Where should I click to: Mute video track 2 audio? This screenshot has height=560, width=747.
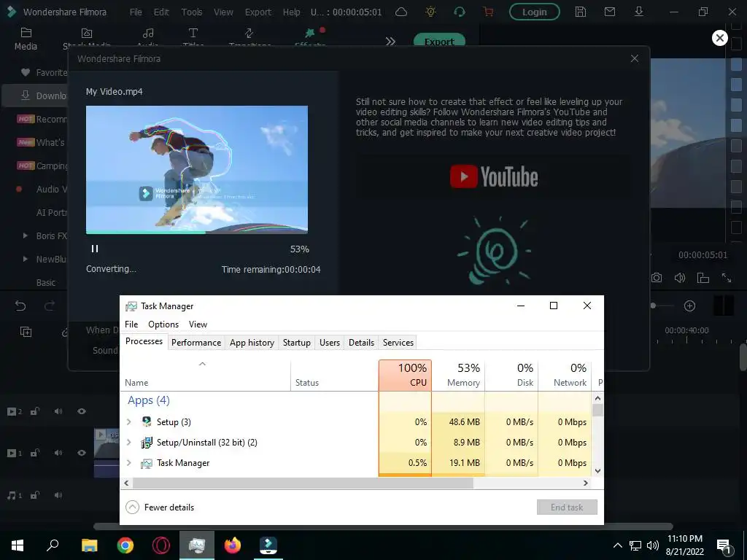click(58, 411)
